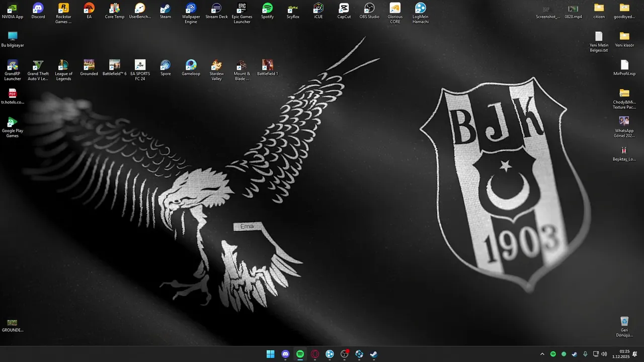Screen dimensions: 644x362
Task: Select the Battlefield 6 desktop icon
Action: point(115,68)
